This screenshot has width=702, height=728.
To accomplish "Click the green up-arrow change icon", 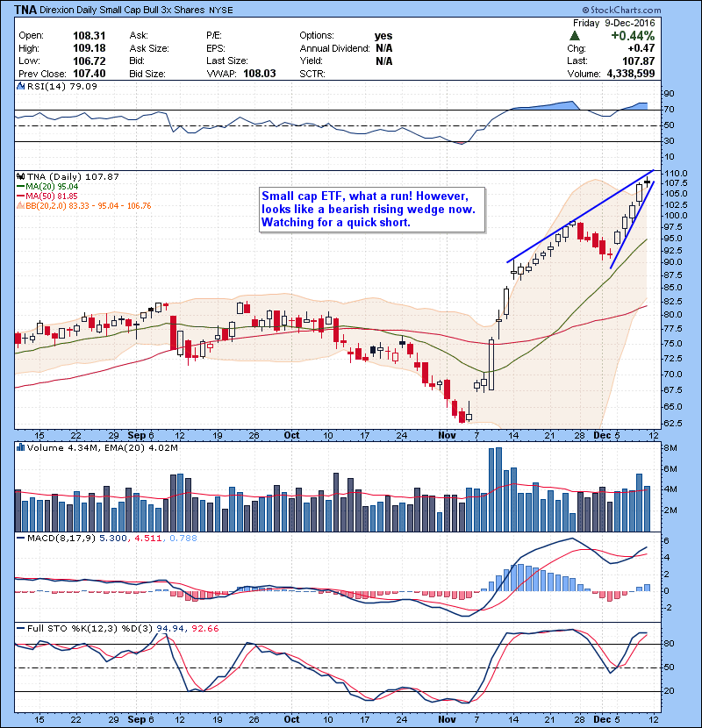I will [x=575, y=36].
